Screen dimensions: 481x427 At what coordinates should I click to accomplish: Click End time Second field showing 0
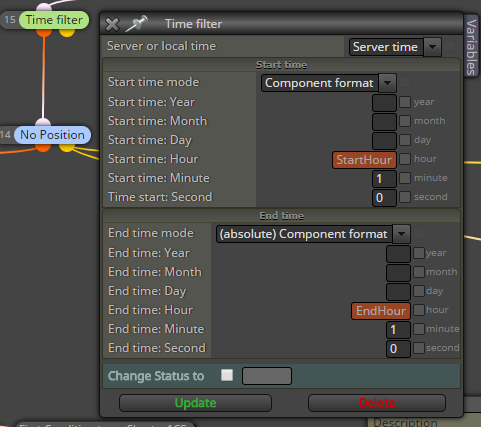pos(398,349)
